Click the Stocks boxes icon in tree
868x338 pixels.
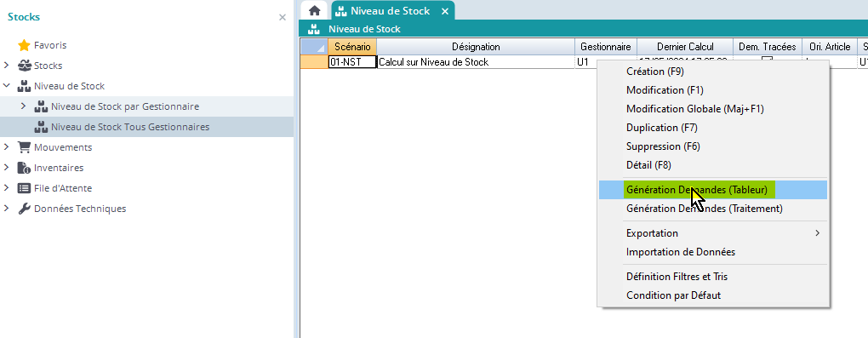tap(24, 66)
